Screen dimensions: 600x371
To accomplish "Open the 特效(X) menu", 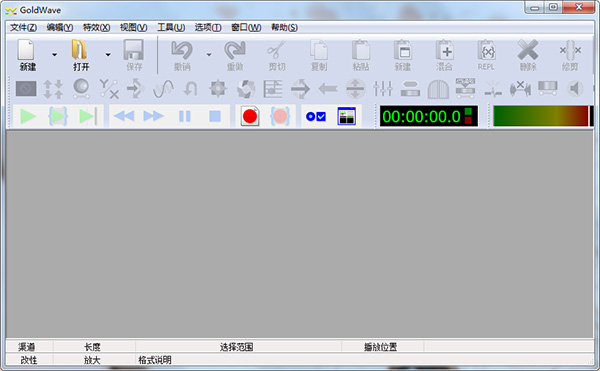I will click(96, 28).
